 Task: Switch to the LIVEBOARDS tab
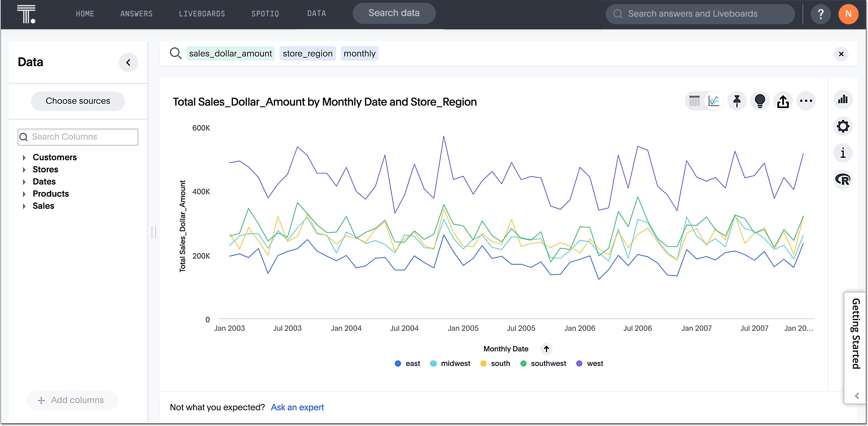click(x=202, y=13)
